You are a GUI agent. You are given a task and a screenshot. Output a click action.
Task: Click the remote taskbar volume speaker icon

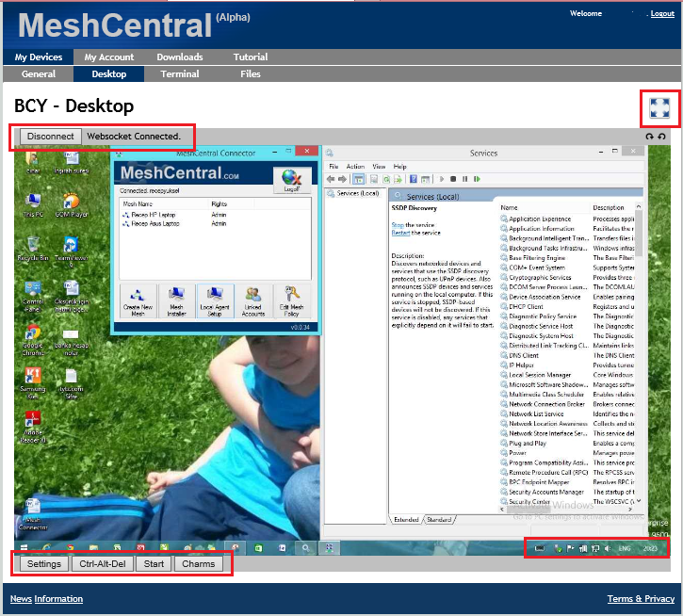point(608,548)
